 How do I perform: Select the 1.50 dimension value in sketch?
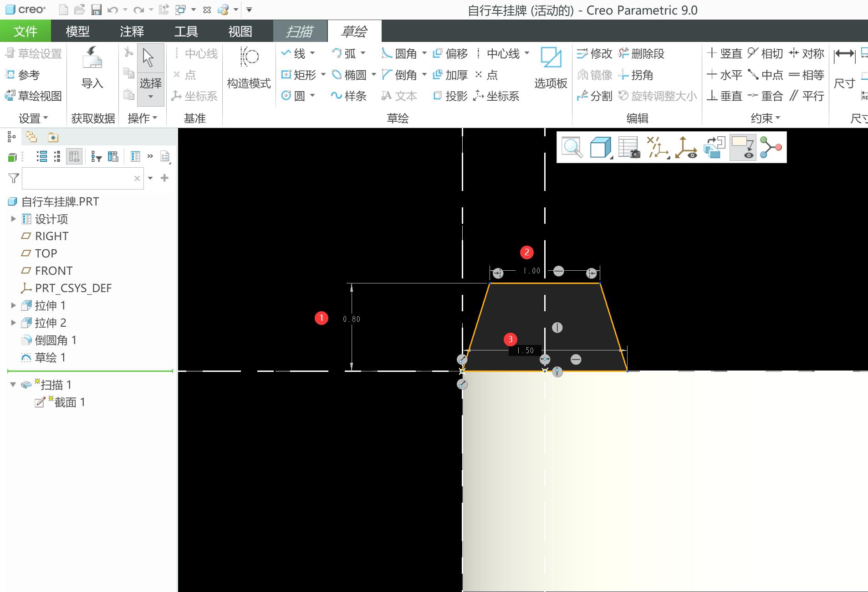pyautogui.click(x=525, y=350)
